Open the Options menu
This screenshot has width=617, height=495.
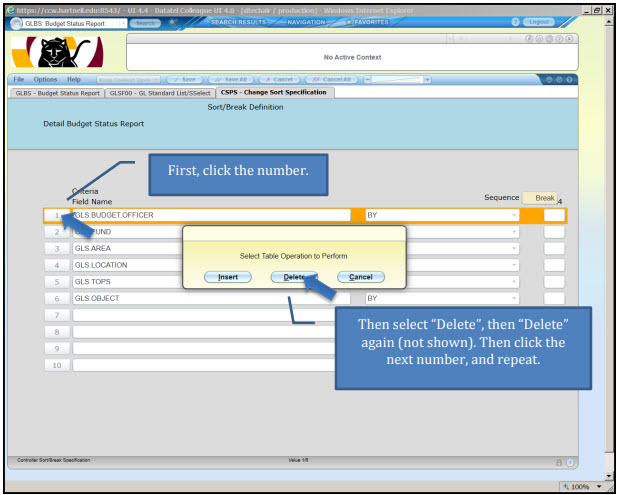click(45, 79)
